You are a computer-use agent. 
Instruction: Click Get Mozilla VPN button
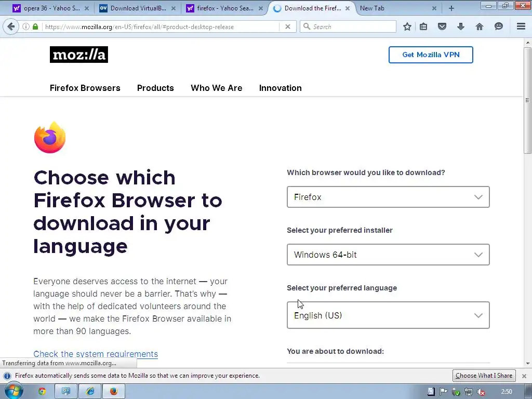point(431,55)
